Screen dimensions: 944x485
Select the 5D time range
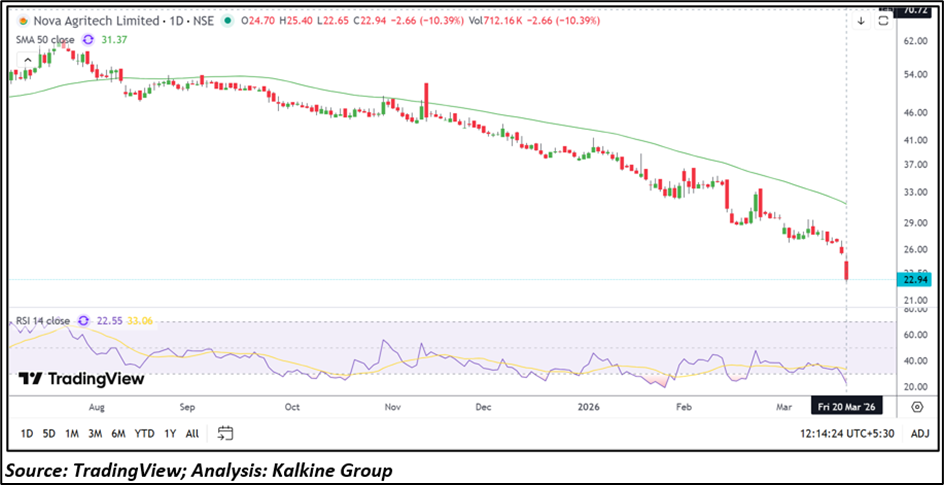point(49,433)
